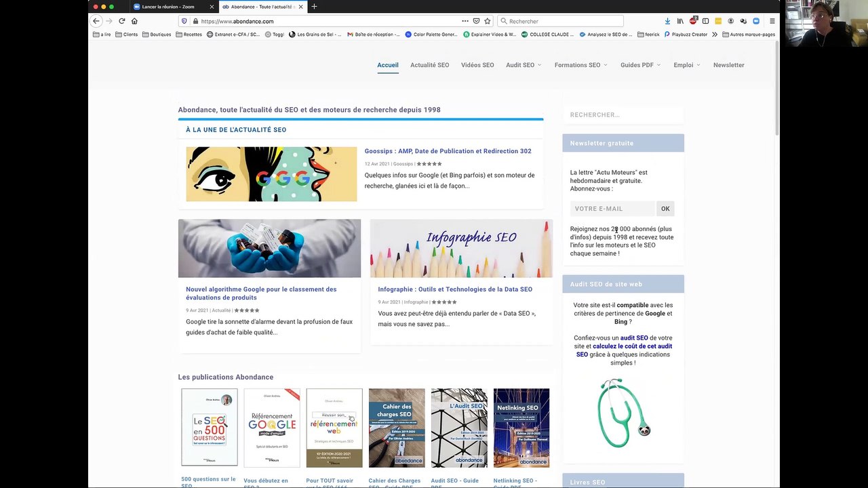Click the Goossips category link under first article

[403, 164]
